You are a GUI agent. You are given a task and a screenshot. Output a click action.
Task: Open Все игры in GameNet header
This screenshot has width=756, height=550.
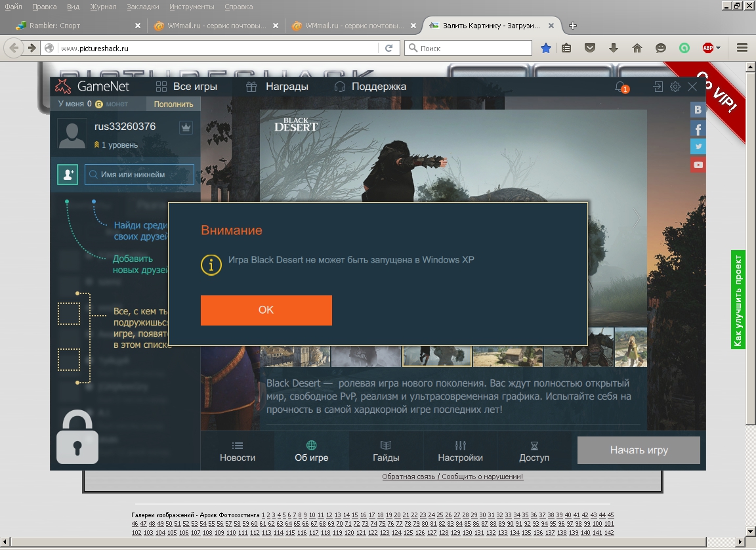click(x=186, y=87)
